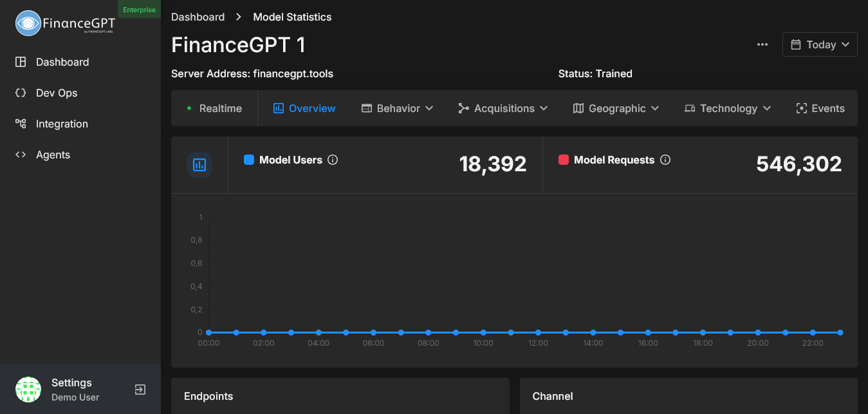
Task: Click the Geographic map icon
Action: tap(578, 108)
